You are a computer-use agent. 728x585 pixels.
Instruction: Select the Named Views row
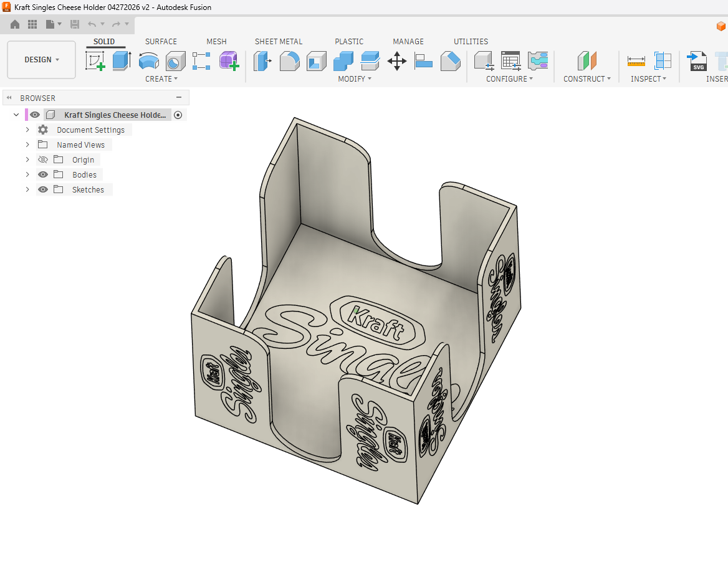[74, 145]
